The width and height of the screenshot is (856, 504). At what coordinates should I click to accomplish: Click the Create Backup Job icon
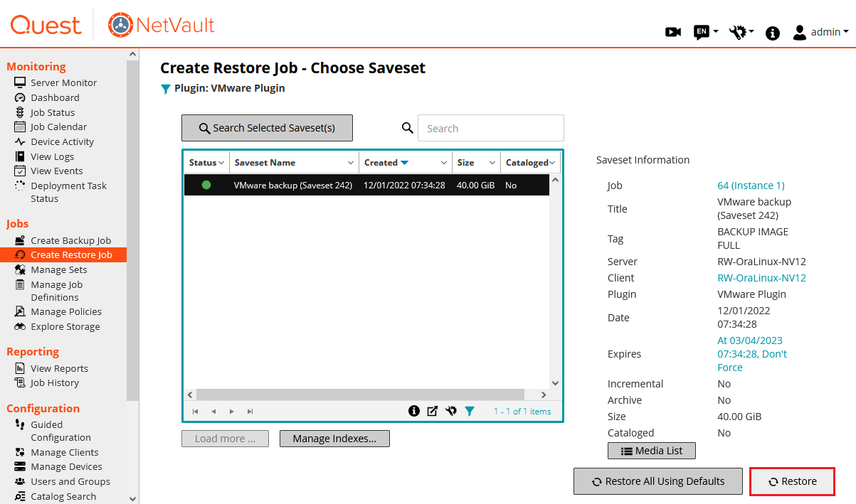20,240
